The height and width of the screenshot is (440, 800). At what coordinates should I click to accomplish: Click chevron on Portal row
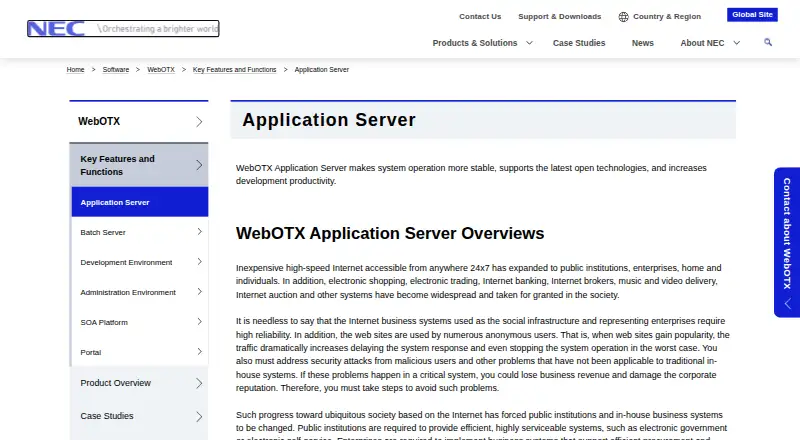[199, 352]
